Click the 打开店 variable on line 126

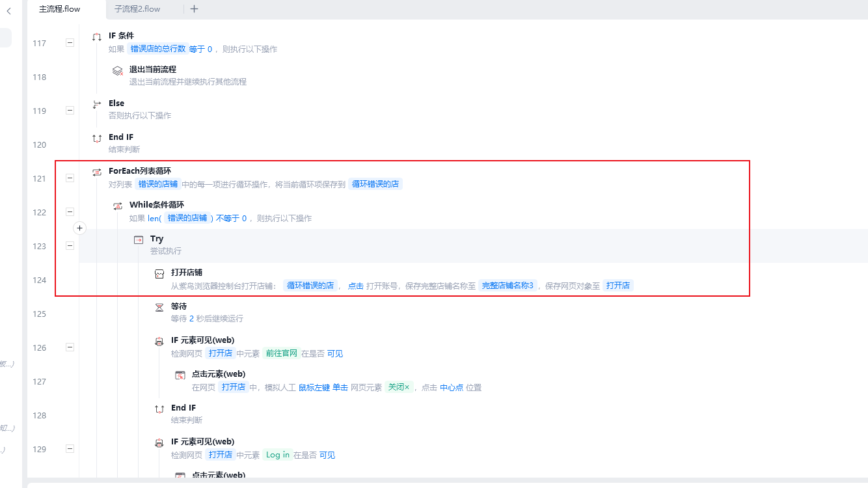pos(221,353)
